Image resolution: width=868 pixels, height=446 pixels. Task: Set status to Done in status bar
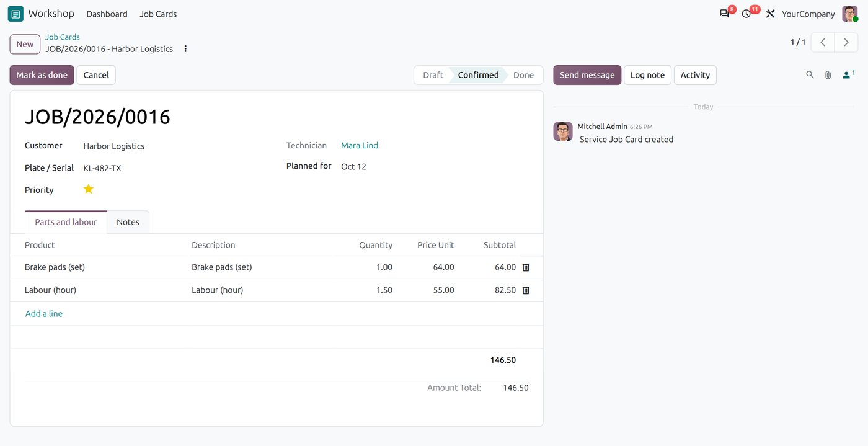click(x=523, y=75)
